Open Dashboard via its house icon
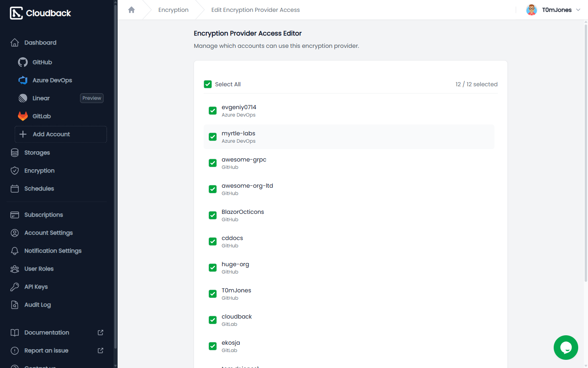The height and width of the screenshot is (368, 588). pos(15,43)
